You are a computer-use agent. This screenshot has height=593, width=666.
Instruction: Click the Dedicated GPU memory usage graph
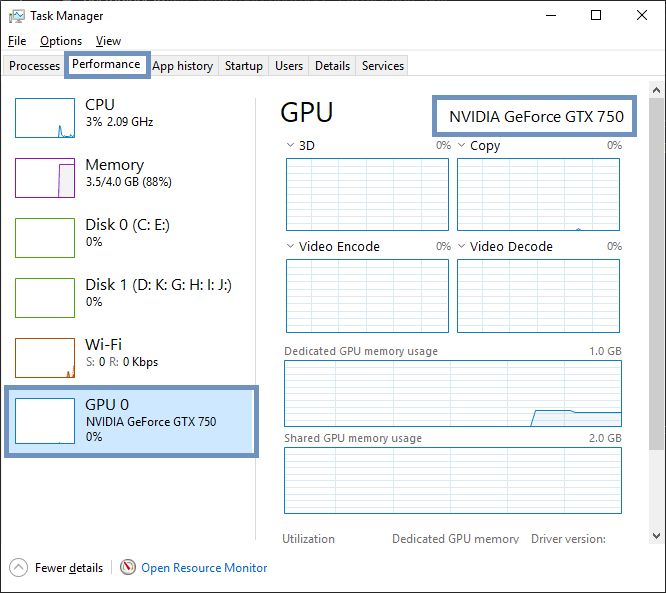tap(453, 393)
